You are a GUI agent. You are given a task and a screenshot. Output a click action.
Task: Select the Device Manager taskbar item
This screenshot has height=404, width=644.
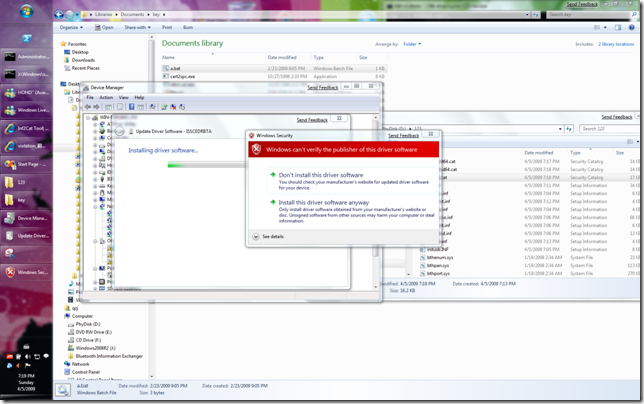point(26,218)
